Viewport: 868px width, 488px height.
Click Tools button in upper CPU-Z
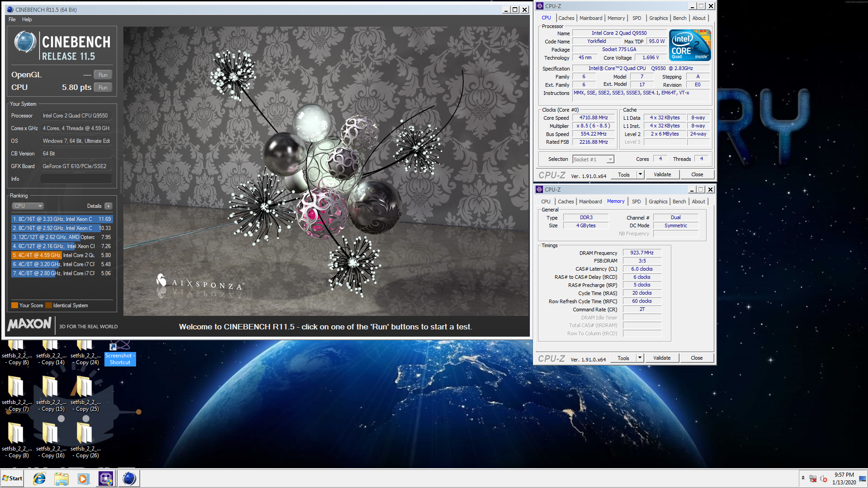(x=624, y=175)
